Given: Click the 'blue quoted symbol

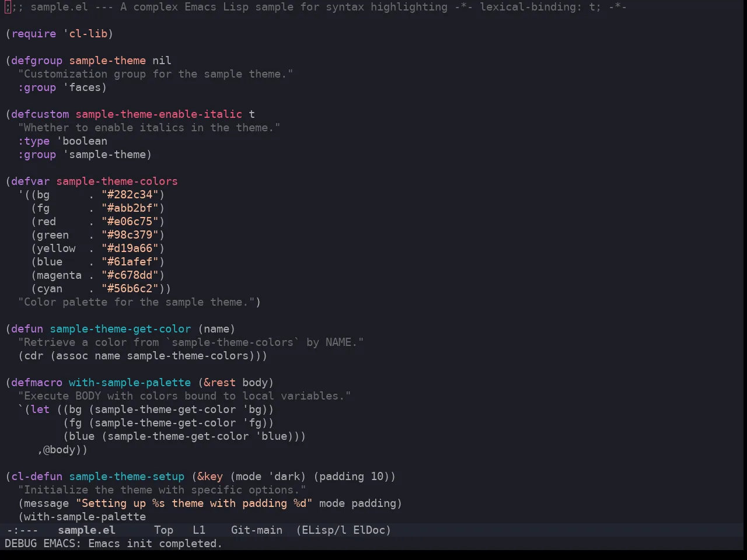Looking at the screenshot, I should pos(271,436).
